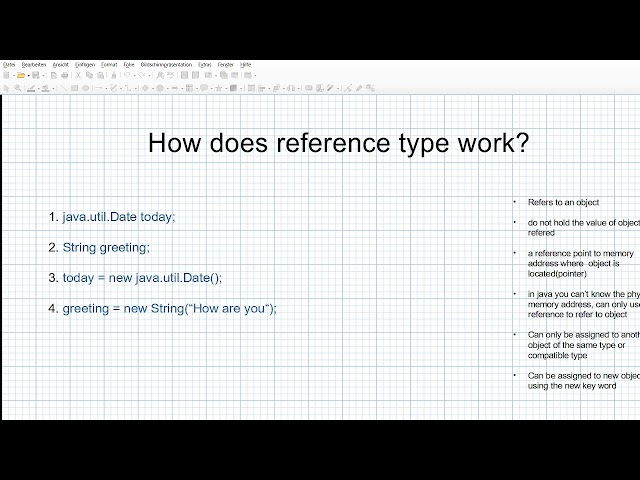Toggle Glue Points mode
This screenshot has height=480, width=640.
(x=359, y=88)
